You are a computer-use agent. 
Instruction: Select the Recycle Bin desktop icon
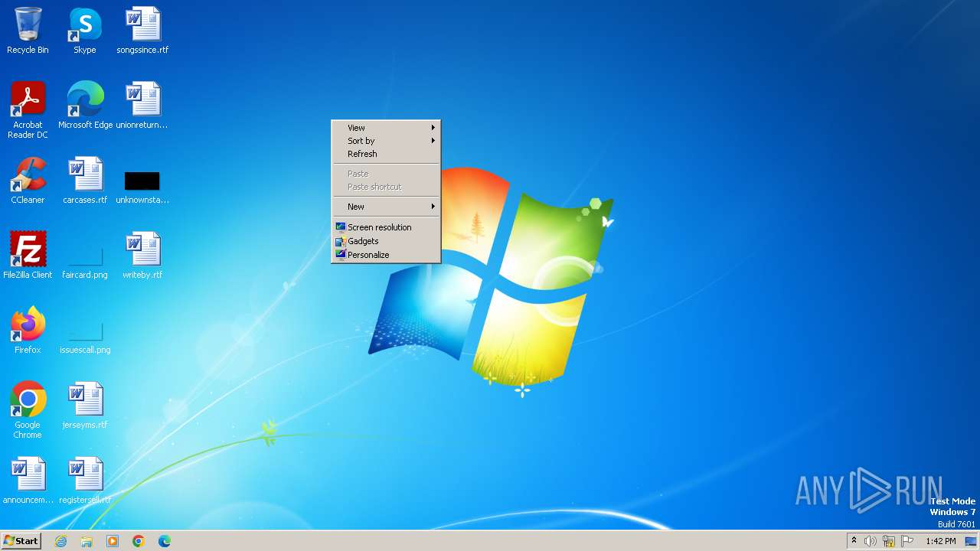pyautogui.click(x=28, y=31)
